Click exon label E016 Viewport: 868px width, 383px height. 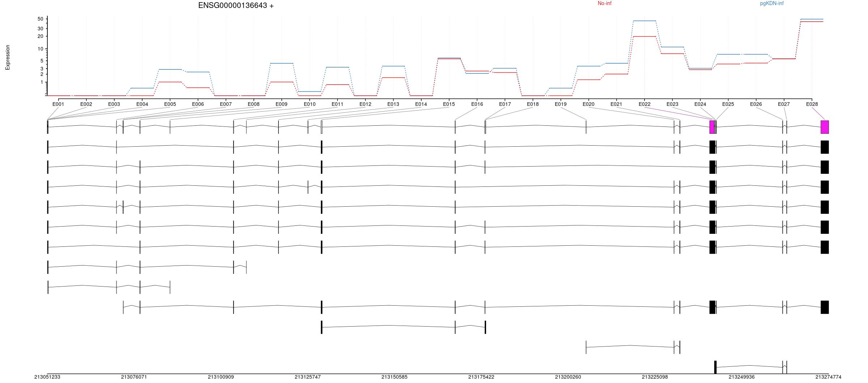477,104
